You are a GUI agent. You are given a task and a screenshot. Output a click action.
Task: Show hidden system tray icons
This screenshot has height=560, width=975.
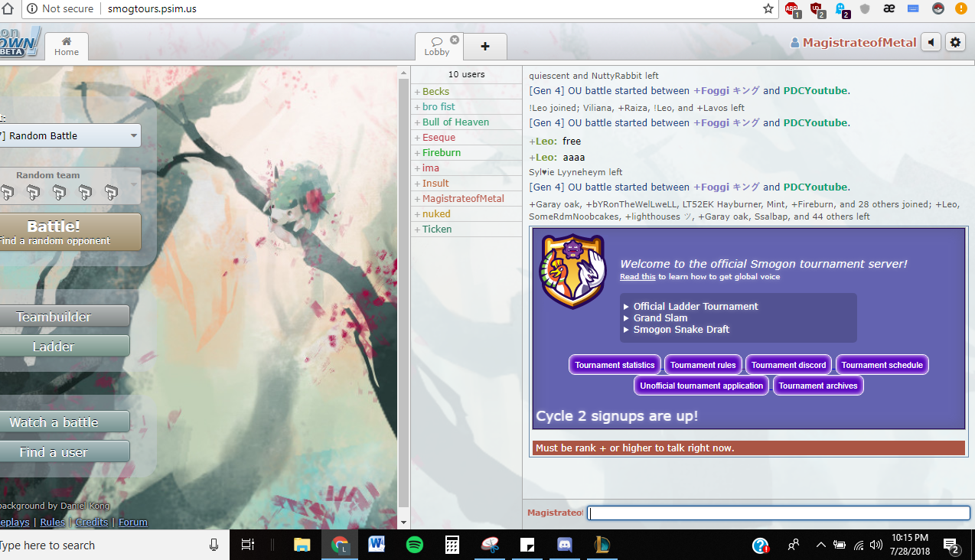(821, 545)
